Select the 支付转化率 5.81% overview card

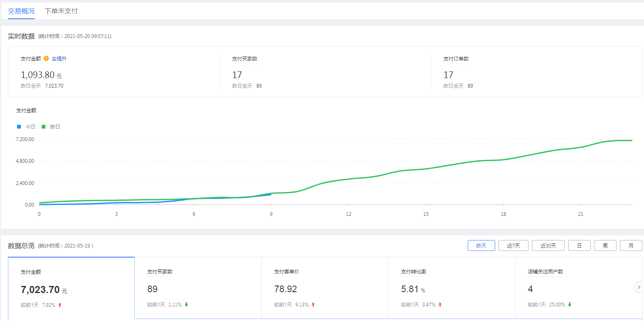[452, 288]
